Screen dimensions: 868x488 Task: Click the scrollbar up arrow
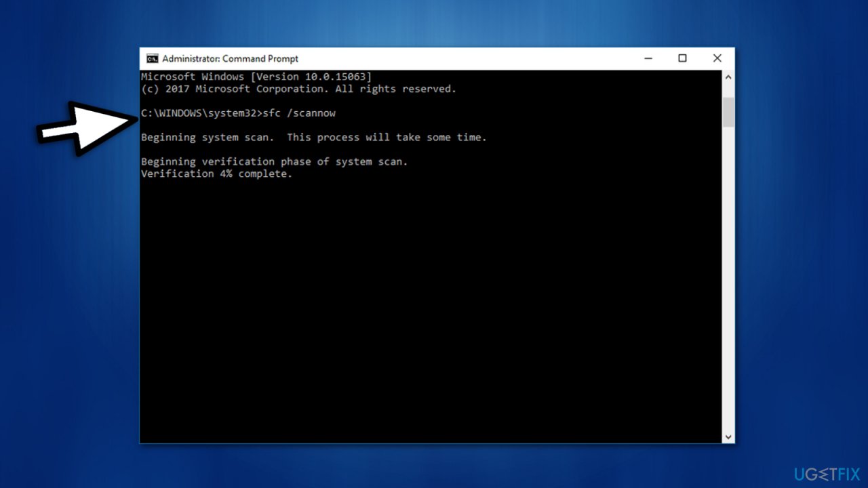pos(728,76)
